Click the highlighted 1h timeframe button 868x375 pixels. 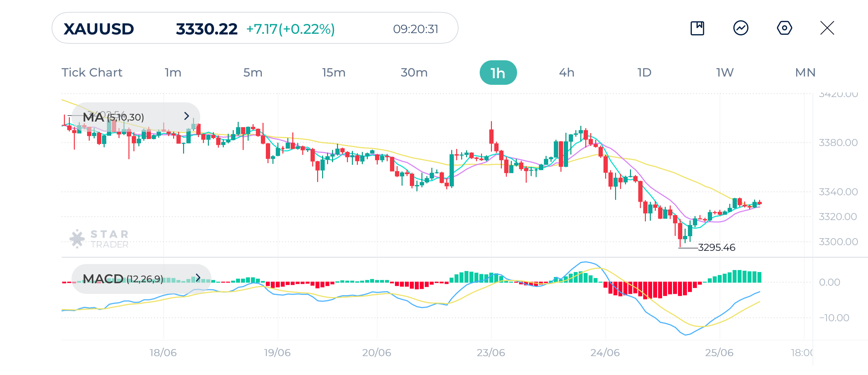tap(498, 72)
